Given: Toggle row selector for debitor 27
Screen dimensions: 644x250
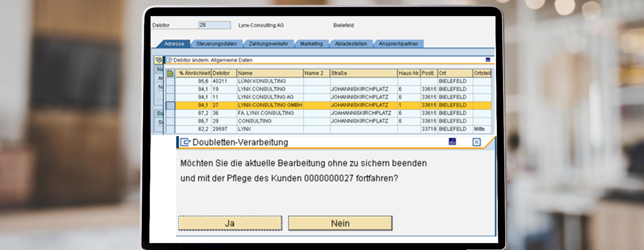Looking at the screenshot, I should tap(170, 105).
